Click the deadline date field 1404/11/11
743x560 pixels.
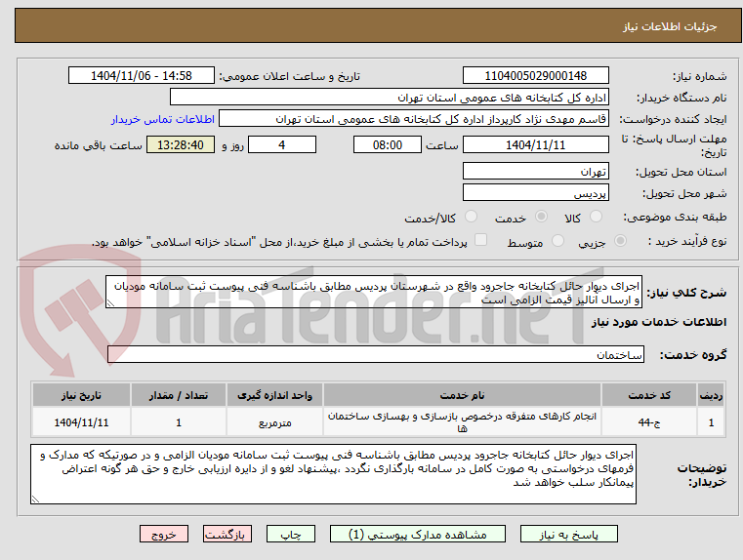coord(535,144)
